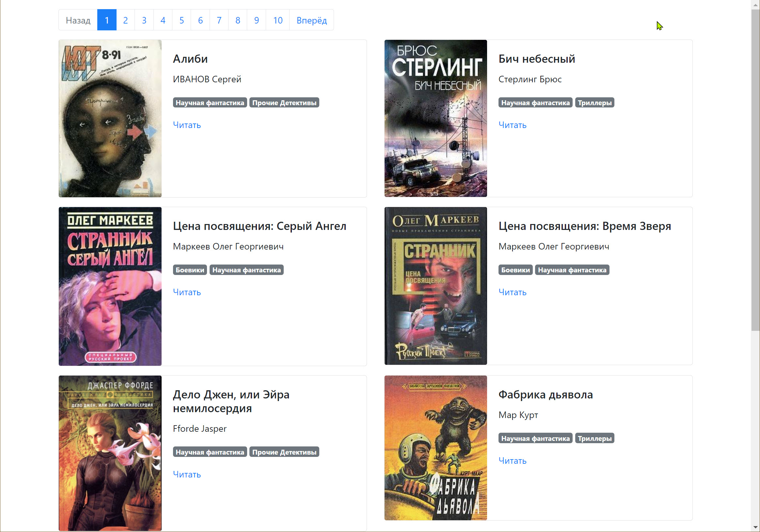Open Читать link for Бич небесный

click(x=512, y=125)
